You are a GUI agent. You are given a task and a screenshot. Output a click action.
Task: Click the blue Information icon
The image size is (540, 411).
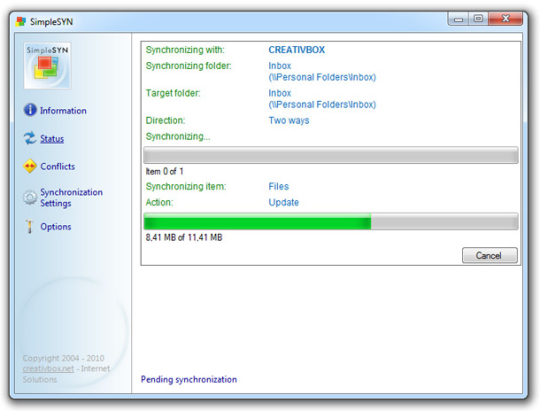pos(30,110)
